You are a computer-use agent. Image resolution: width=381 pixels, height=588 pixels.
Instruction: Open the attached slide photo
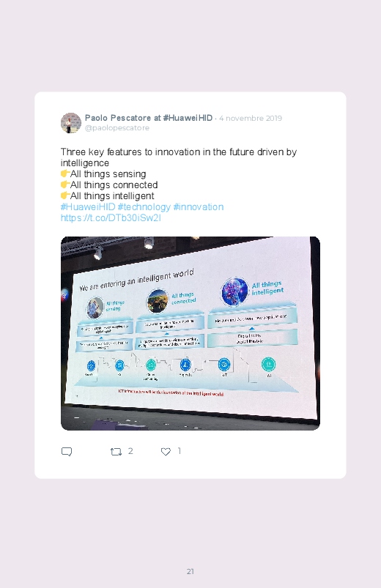tap(190, 333)
